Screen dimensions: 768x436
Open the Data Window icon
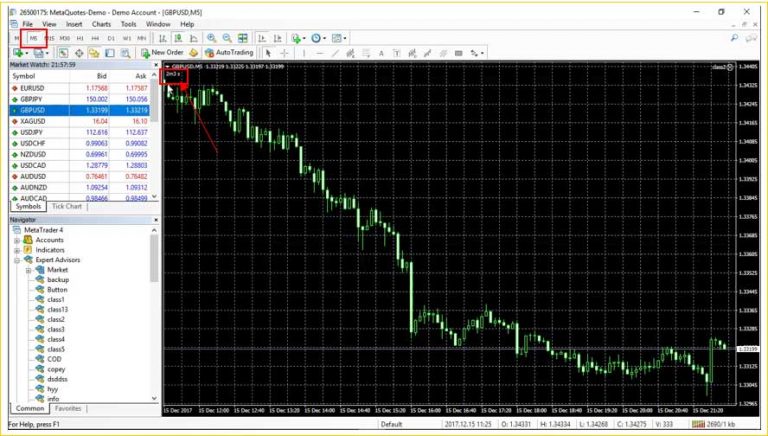coord(79,52)
